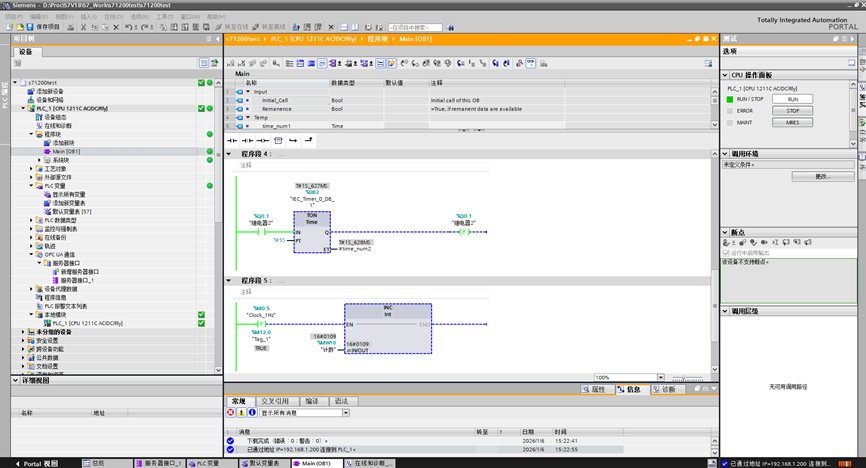Viewport: 866px width, 468px height.
Task: Click the warning filter yellow icon
Action: click(x=241, y=413)
